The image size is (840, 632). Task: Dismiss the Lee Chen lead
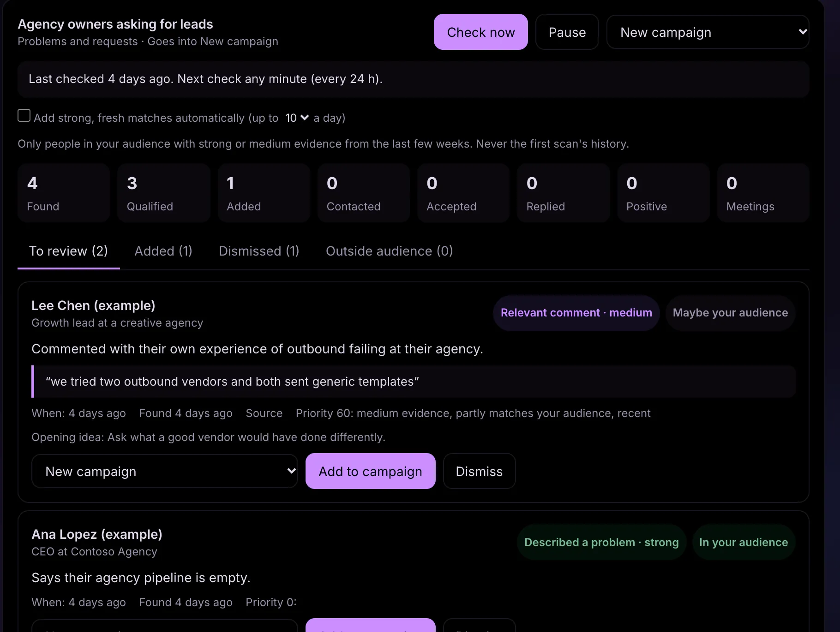point(479,471)
